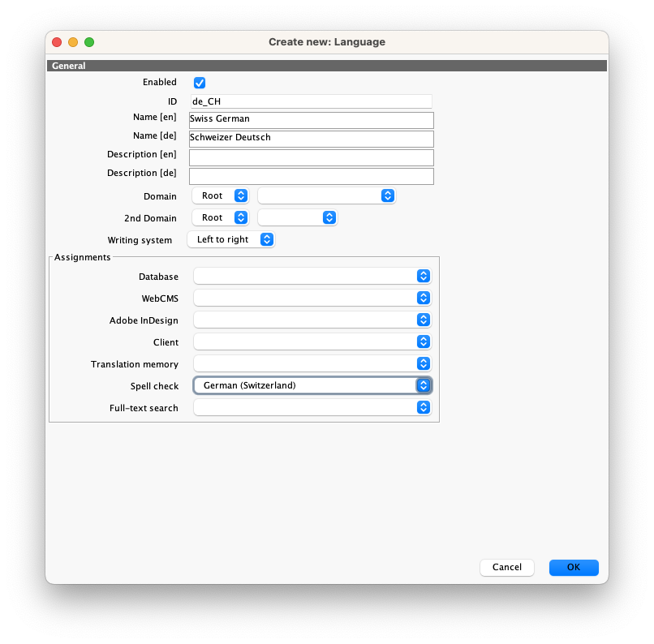This screenshot has height=644, width=654.
Task: Open the Domain Root dropdown
Action: pyautogui.click(x=220, y=195)
